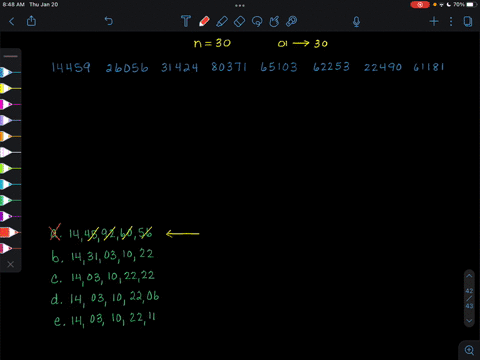Select the Text tool
The height and width of the screenshot is (360, 480).
[x=186, y=21]
